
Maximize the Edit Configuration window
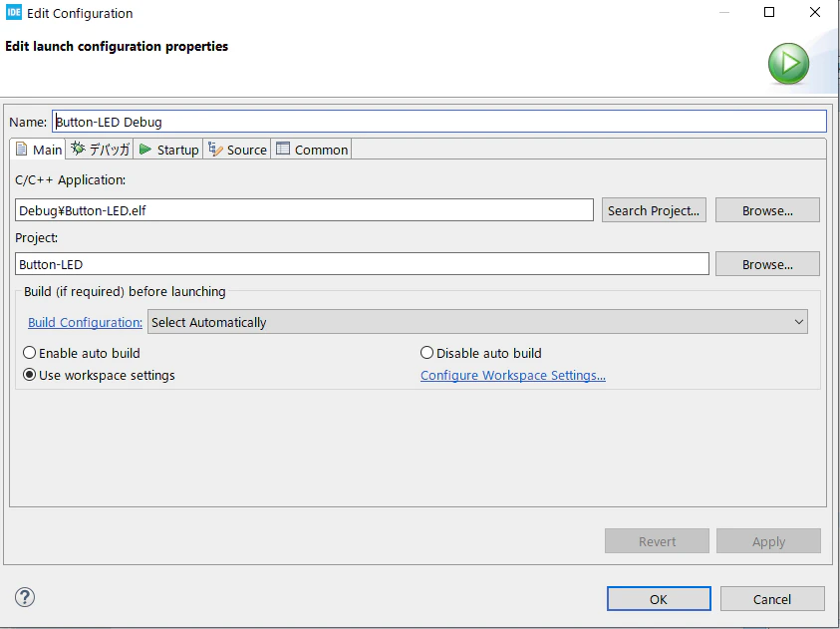pos(769,12)
